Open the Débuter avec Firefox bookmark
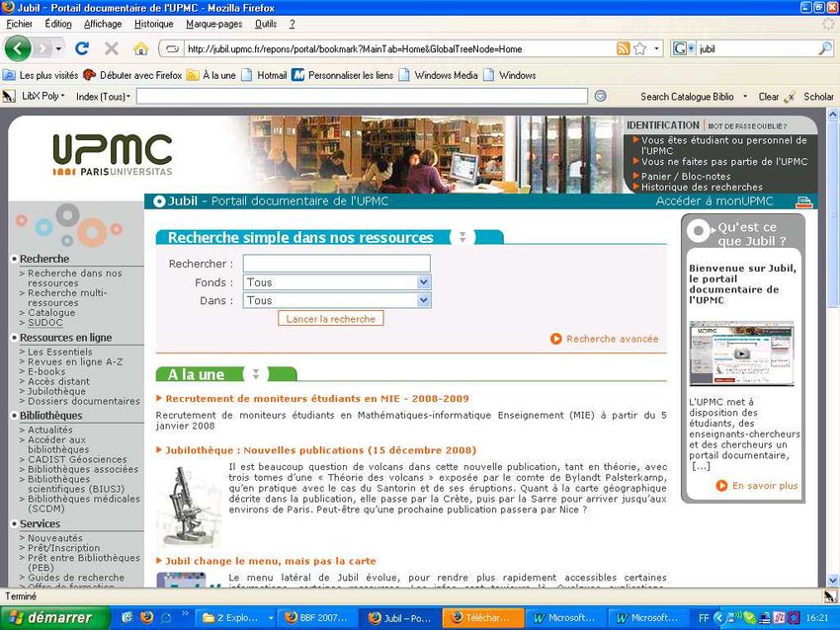The image size is (840, 630). 132,75
